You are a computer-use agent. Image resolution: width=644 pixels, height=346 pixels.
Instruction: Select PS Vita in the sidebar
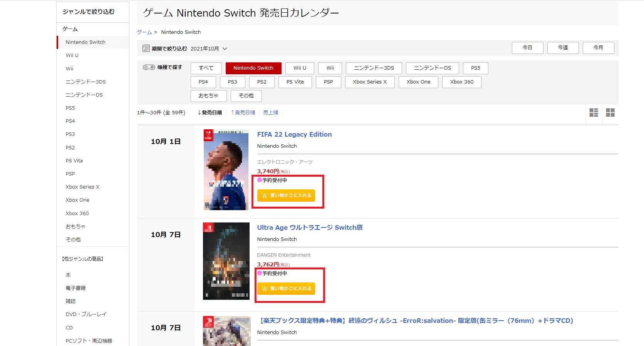74,161
